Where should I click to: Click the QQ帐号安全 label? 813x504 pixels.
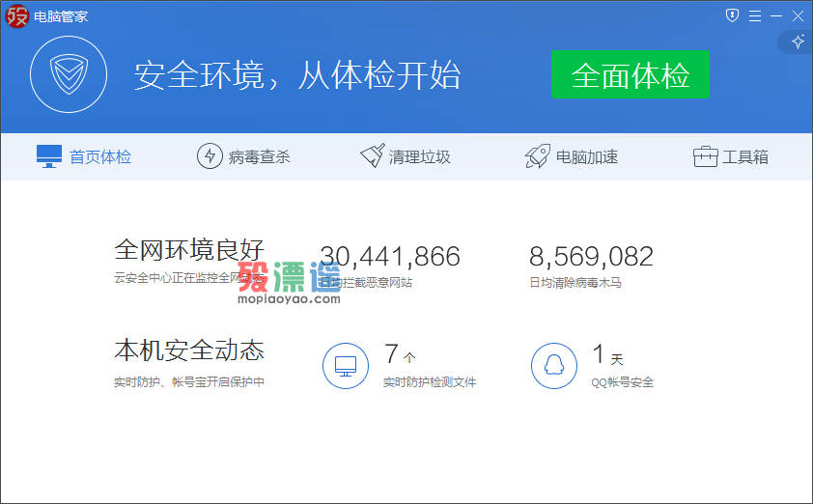click(x=622, y=382)
